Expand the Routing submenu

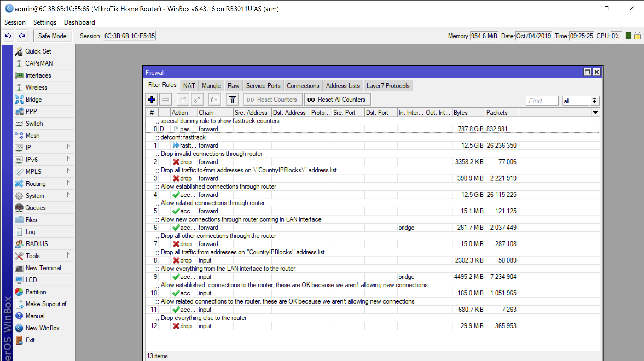tap(44, 183)
